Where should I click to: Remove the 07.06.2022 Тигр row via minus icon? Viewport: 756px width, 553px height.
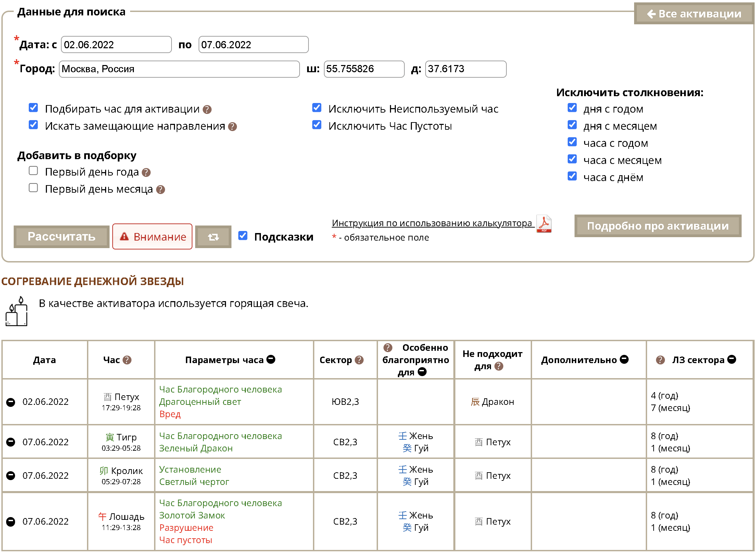11,442
